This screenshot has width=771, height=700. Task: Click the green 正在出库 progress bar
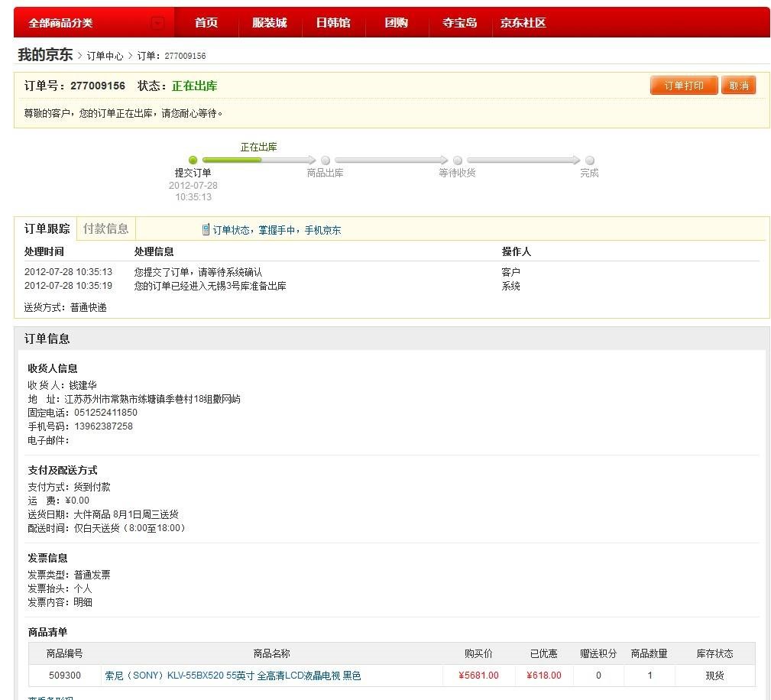coord(232,160)
